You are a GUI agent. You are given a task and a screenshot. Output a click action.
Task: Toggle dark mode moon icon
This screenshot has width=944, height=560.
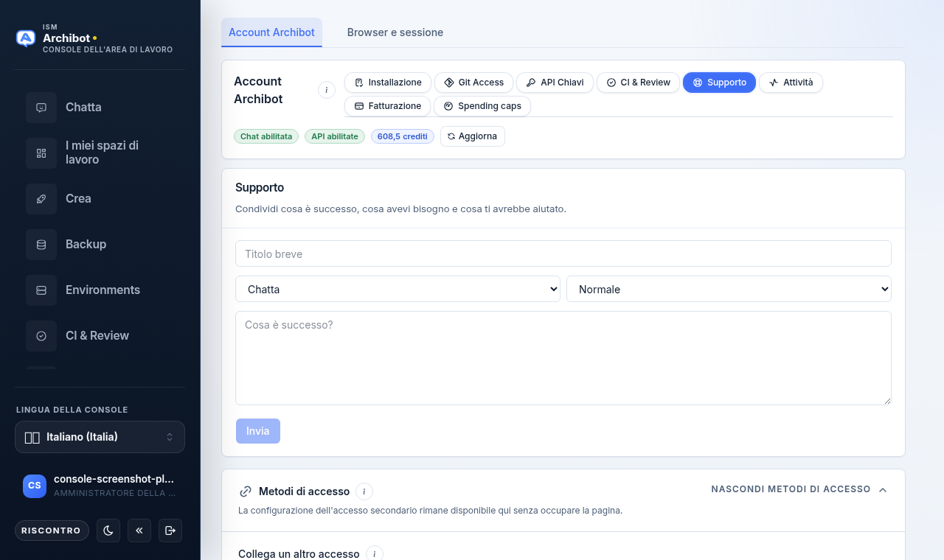(x=108, y=531)
